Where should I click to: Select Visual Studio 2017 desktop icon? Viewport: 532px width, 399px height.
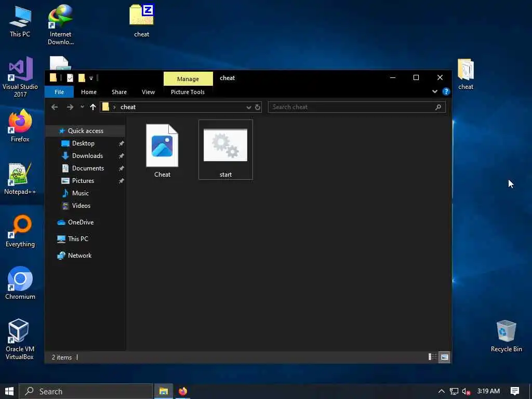(20, 77)
